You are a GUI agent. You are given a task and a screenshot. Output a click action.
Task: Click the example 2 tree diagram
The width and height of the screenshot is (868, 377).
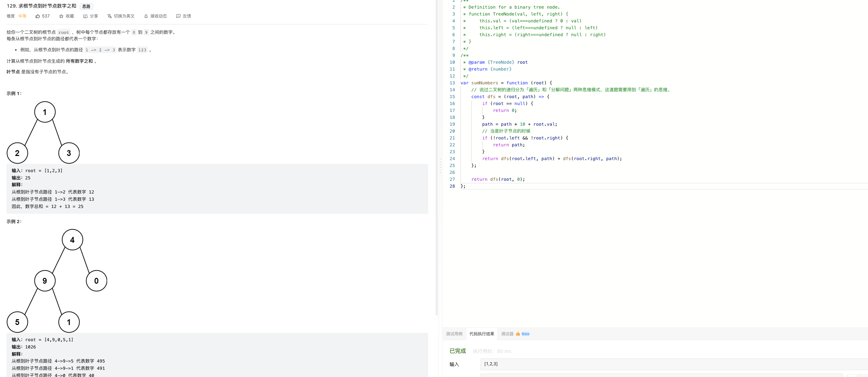(x=57, y=281)
